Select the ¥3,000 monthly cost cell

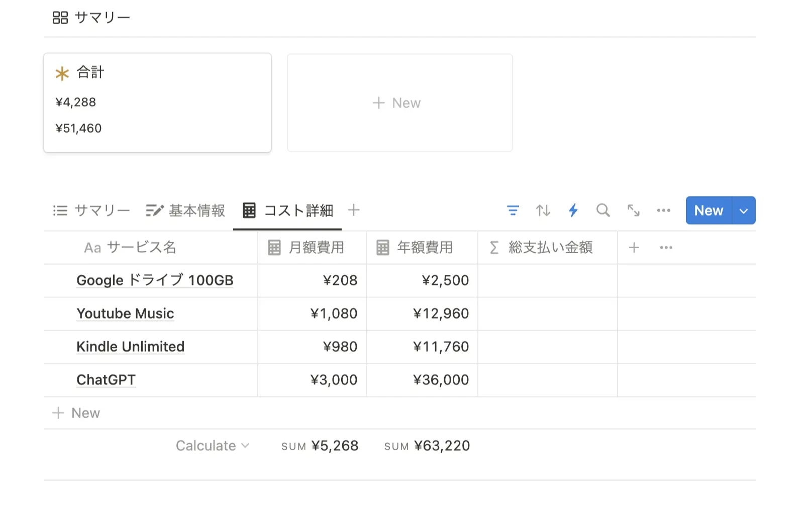(312, 380)
